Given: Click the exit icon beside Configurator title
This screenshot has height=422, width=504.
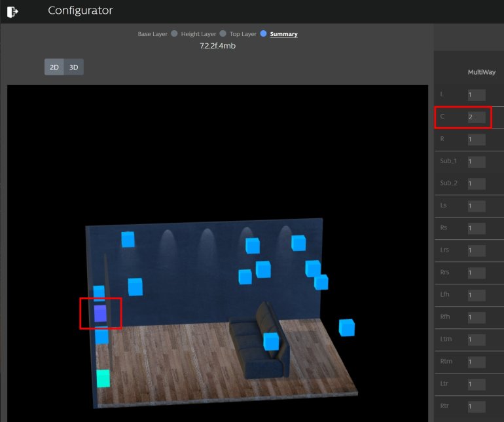Looking at the screenshot, I should pyautogui.click(x=12, y=11).
